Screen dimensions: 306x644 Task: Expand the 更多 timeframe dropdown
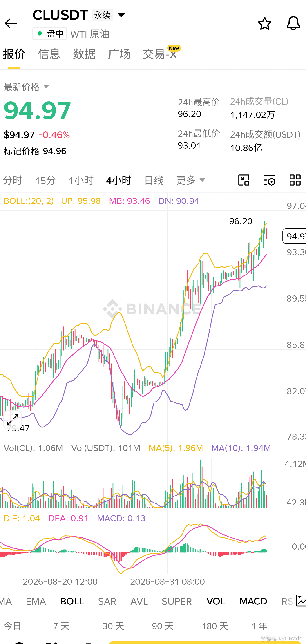191,180
